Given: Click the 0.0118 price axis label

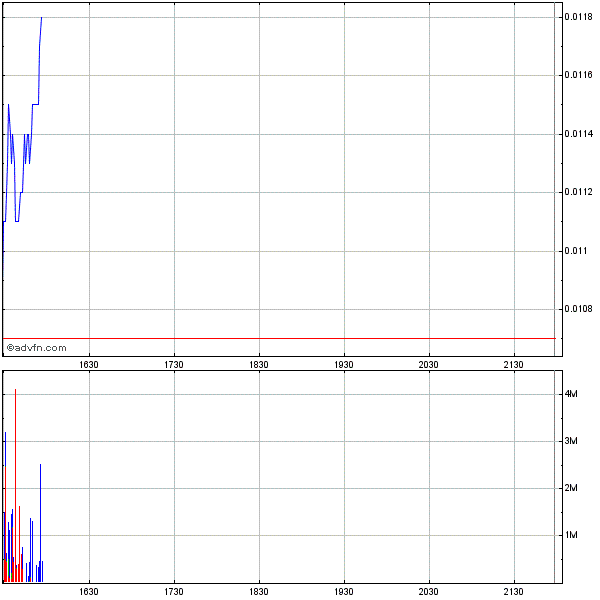Looking at the screenshot, I should (x=578, y=17).
